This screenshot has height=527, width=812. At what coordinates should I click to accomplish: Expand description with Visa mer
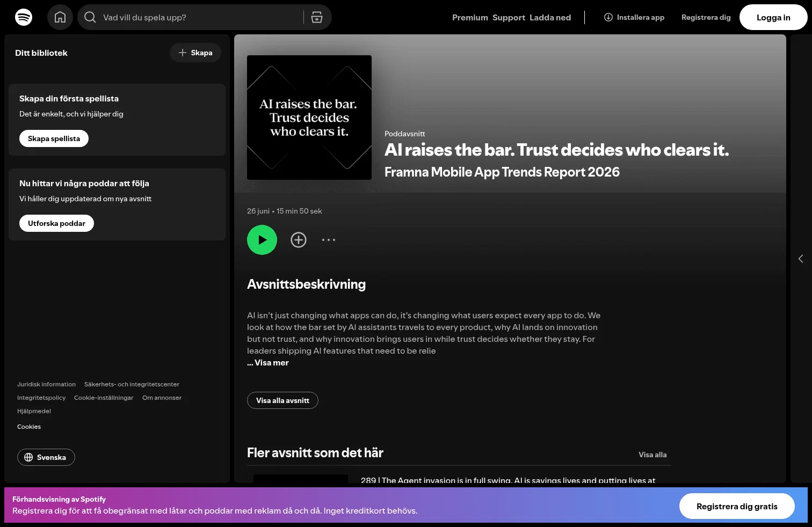(x=268, y=363)
